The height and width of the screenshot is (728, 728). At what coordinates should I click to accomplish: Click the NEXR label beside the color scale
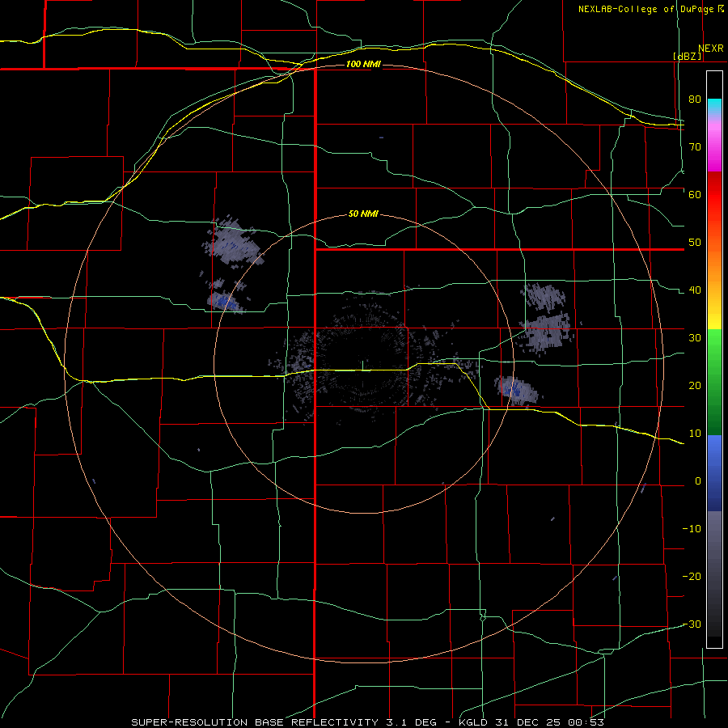point(711,49)
